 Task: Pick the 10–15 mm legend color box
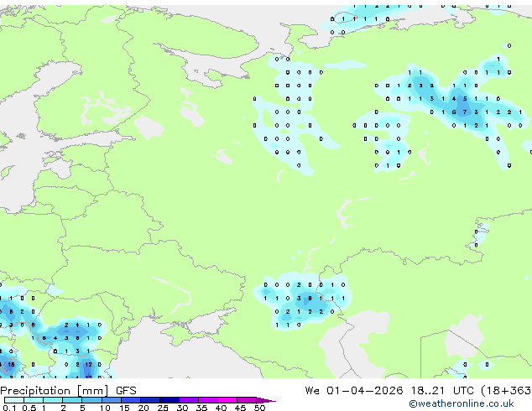[x=111, y=400]
